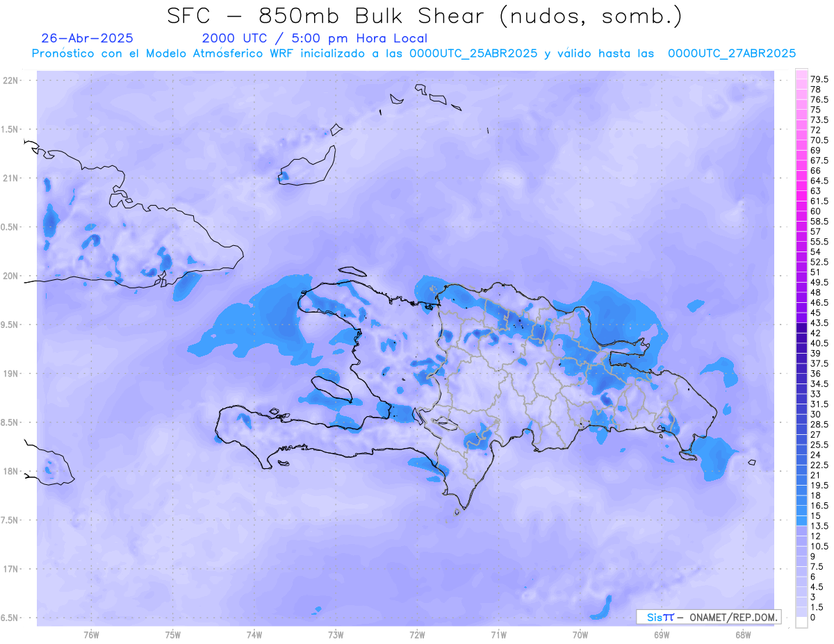
Task: Click the 0 value at the colorbar bottom
Action: tap(813, 618)
